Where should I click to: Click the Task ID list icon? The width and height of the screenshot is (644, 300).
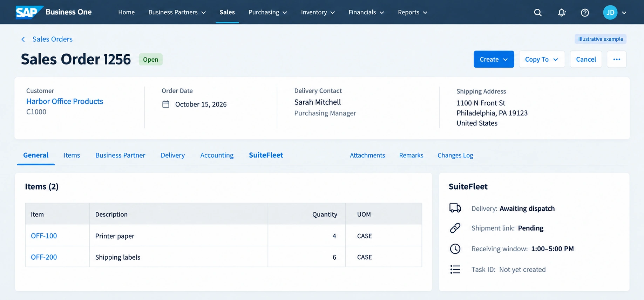(455, 269)
